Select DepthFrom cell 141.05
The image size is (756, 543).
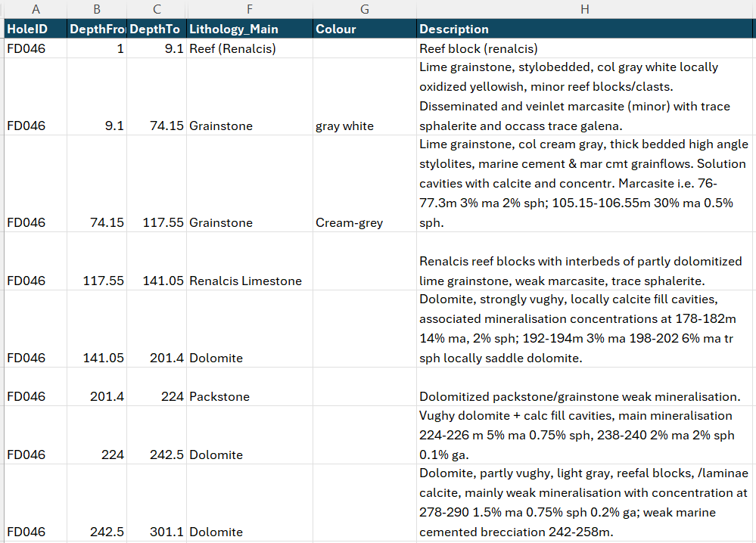(x=97, y=329)
